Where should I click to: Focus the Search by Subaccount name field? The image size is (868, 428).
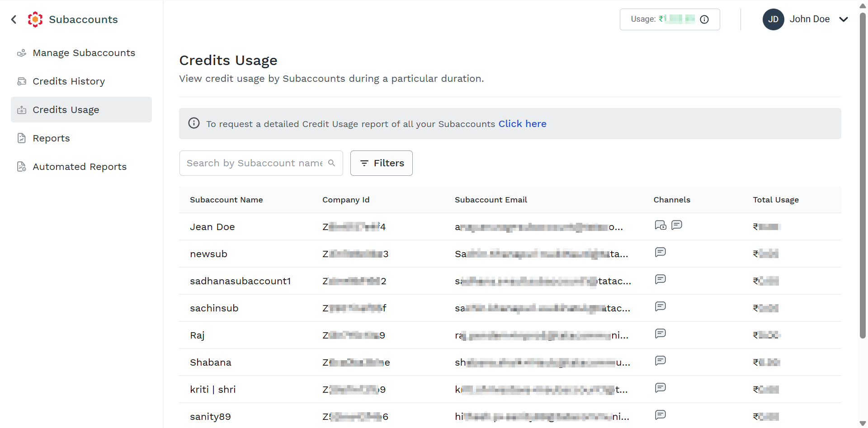point(261,163)
